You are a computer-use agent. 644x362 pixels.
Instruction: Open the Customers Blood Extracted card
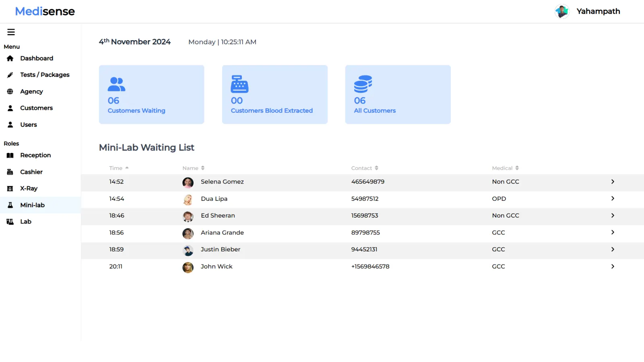[275, 95]
